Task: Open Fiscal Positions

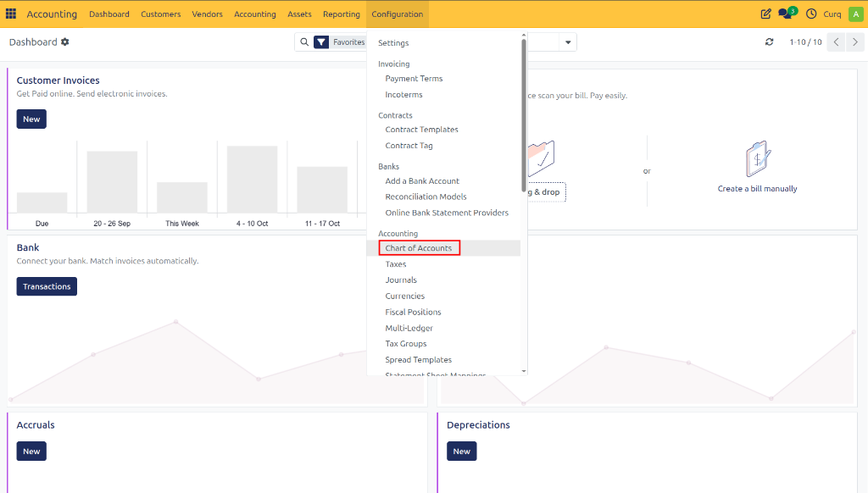Action: pos(413,312)
